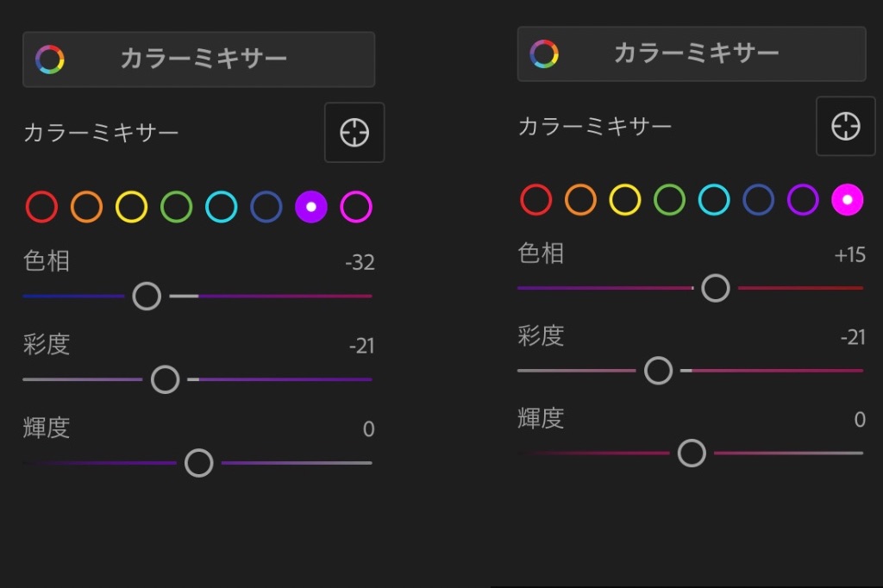The height and width of the screenshot is (588, 883).
Task: Click the color wheel icon in right header
Action: [x=544, y=53]
